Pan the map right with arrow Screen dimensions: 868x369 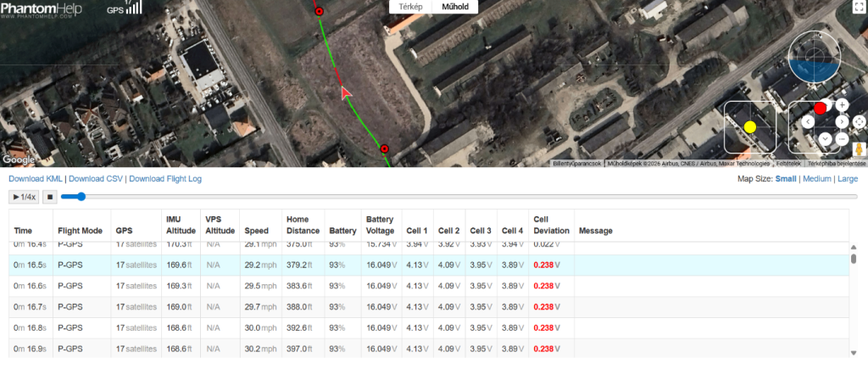[842, 122]
